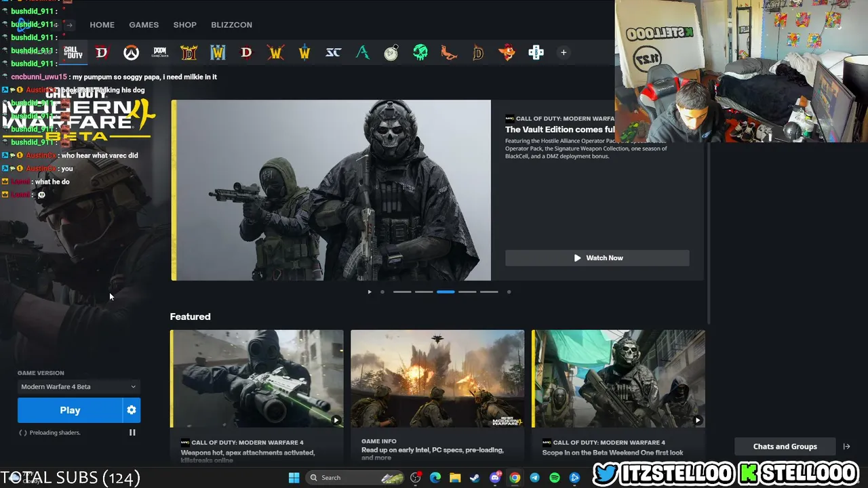Open 'Weapons hot, apex attachments' featured video
Image resolution: width=868 pixels, height=488 pixels.
click(x=257, y=379)
